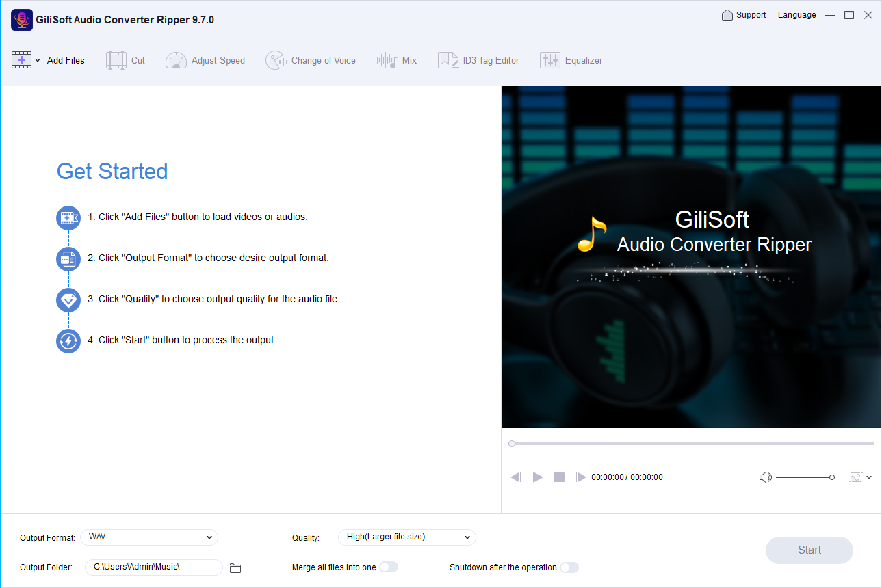Click the Support link text

click(x=751, y=15)
